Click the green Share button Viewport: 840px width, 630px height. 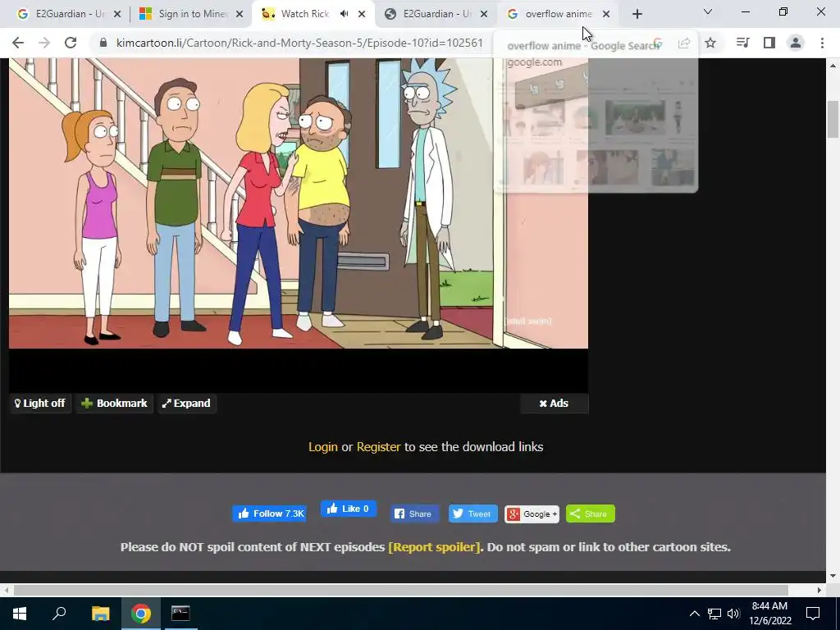click(591, 514)
